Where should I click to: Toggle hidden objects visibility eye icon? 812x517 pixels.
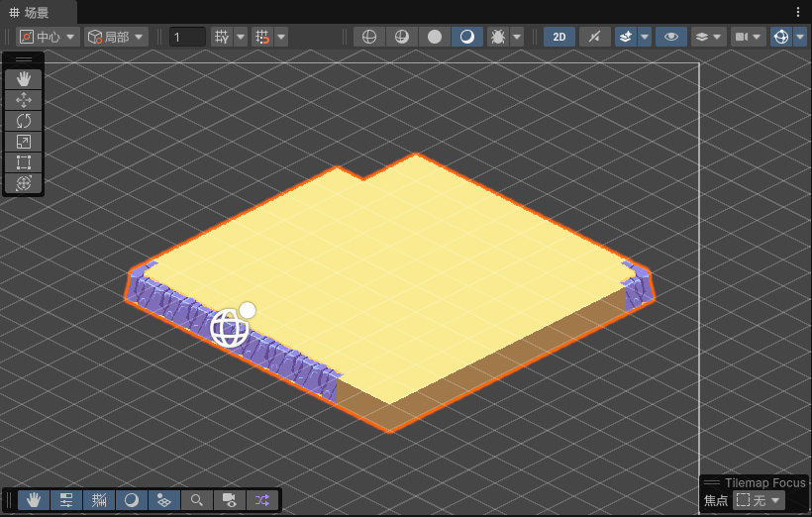(x=671, y=37)
